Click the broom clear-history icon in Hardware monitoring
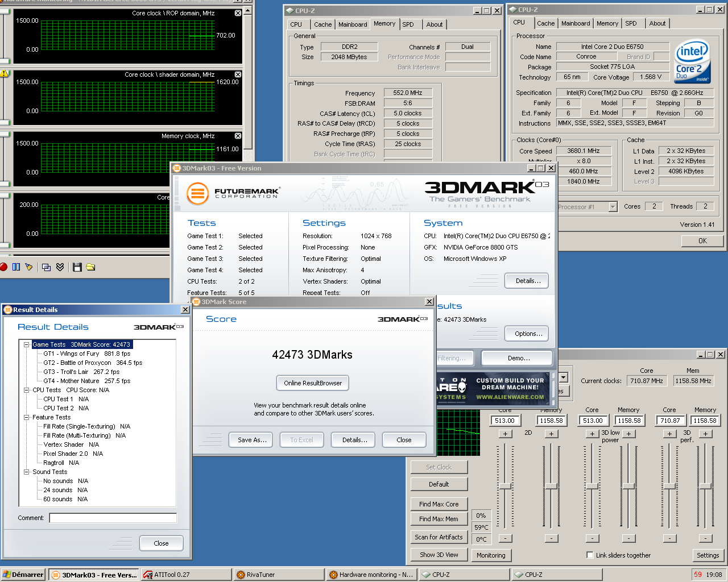Viewport: 728px width, 582px height. tap(29, 267)
